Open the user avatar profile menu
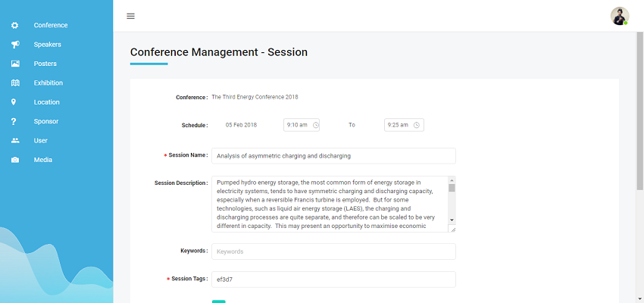The image size is (644, 303). pos(620,16)
